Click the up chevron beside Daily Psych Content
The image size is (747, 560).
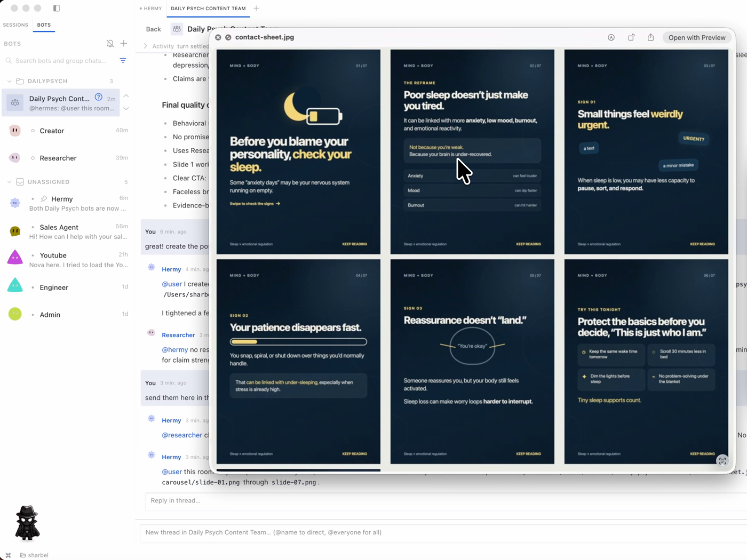[126, 96]
